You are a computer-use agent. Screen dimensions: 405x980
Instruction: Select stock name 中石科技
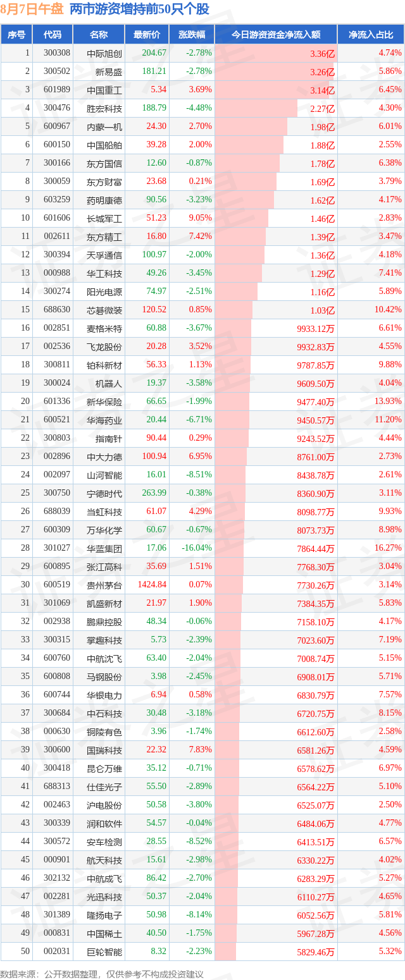point(104,714)
